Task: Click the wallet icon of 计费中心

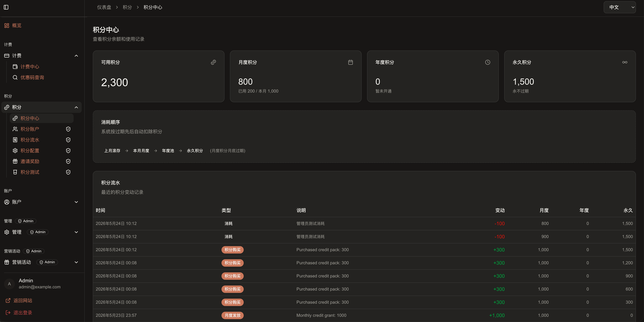Action: tap(15, 67)
